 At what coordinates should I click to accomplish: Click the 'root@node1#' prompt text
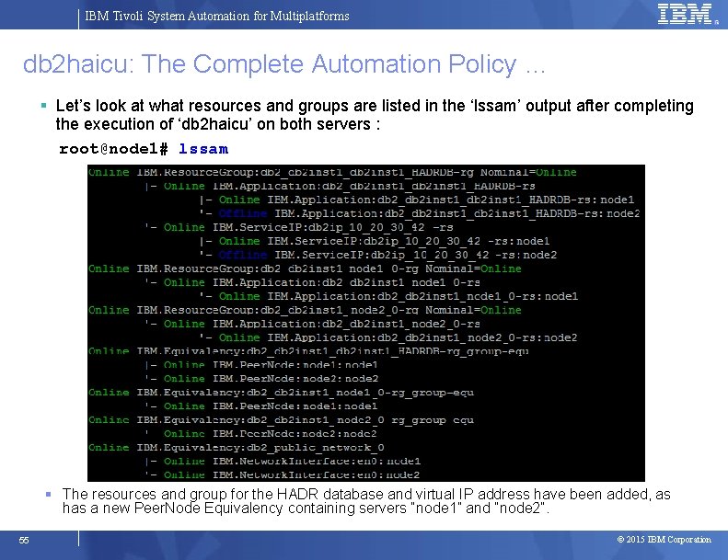point(113,148)
